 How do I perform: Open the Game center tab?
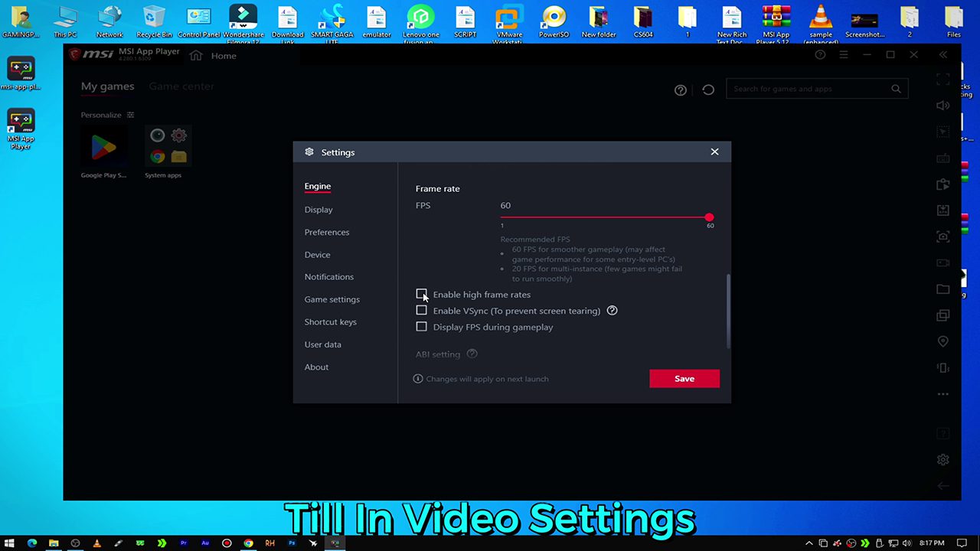coord(181,86)
